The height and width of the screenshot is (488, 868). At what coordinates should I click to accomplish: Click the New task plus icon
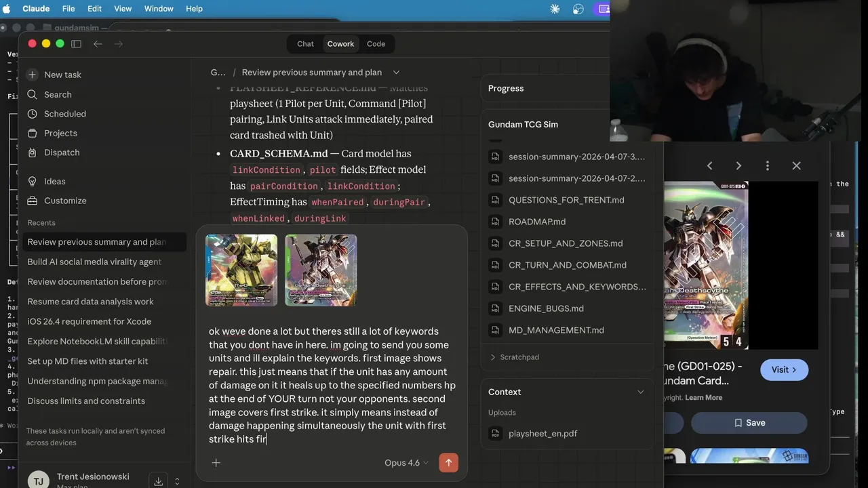[x=32, y=75]
